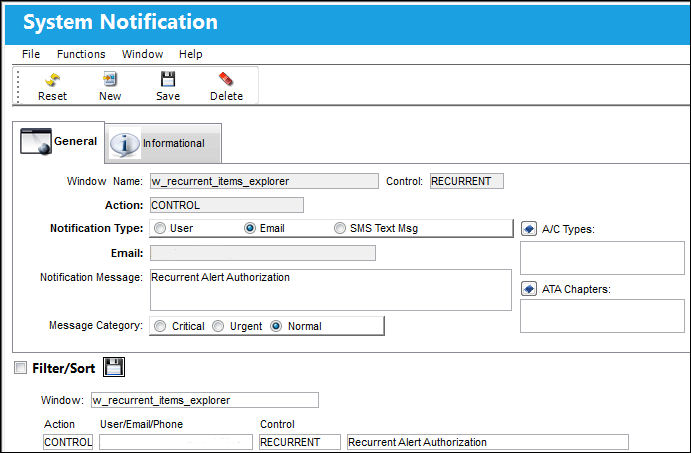
Task: Click the Action field showing CONTROL
Action: point(227,205)
